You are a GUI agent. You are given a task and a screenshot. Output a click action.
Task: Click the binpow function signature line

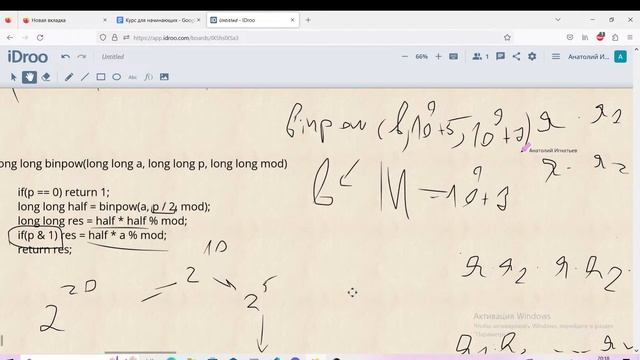pos(144,164)
